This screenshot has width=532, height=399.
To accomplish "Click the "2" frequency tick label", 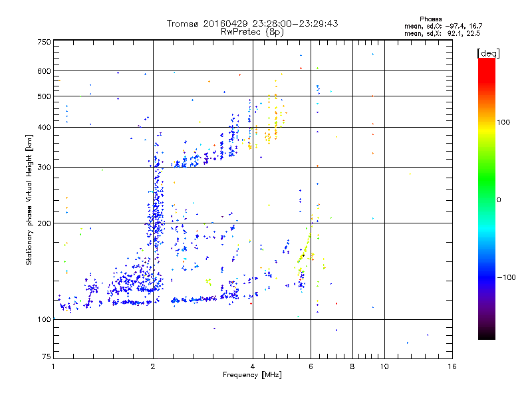I will click(x=153, y=366).
